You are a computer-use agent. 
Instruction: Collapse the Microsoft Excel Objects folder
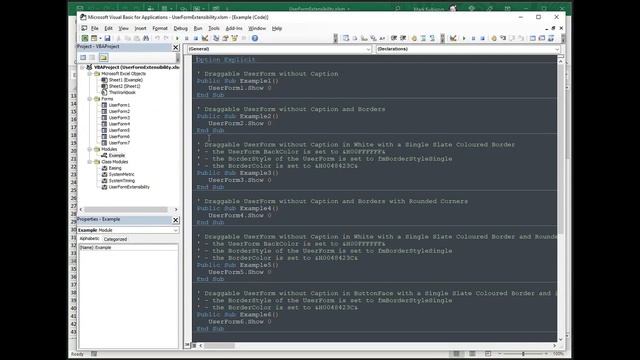pos(89,74)
